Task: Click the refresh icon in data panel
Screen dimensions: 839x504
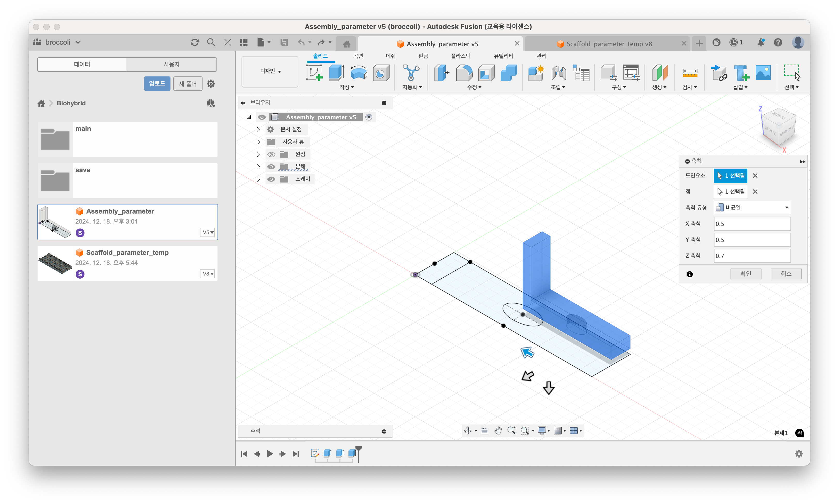Action: tap(194, 42)
